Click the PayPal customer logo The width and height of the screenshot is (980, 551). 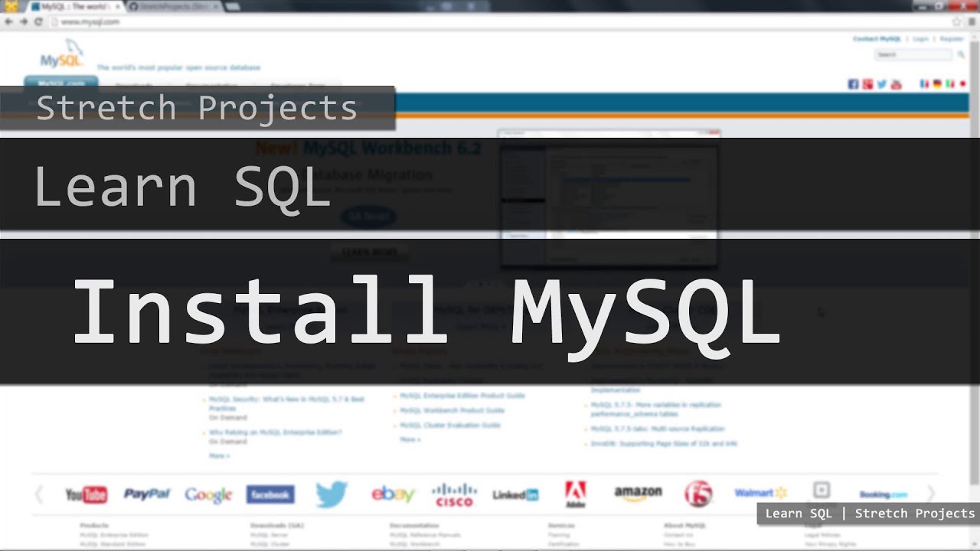point(147,494)
